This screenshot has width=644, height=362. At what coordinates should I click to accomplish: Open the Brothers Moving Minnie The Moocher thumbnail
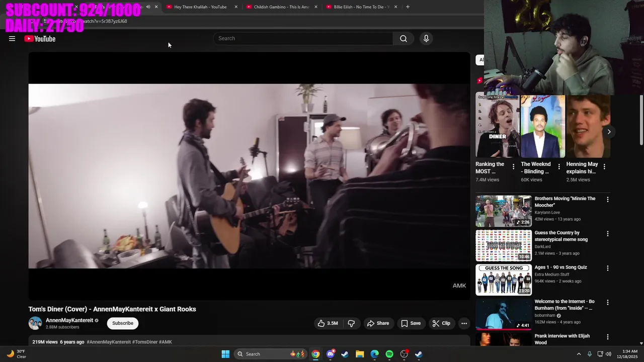click(504, 211)
